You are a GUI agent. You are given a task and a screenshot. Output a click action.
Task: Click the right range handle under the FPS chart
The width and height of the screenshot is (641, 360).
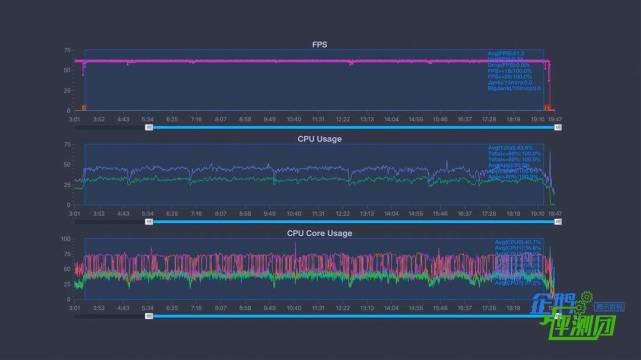click(558, 127)
